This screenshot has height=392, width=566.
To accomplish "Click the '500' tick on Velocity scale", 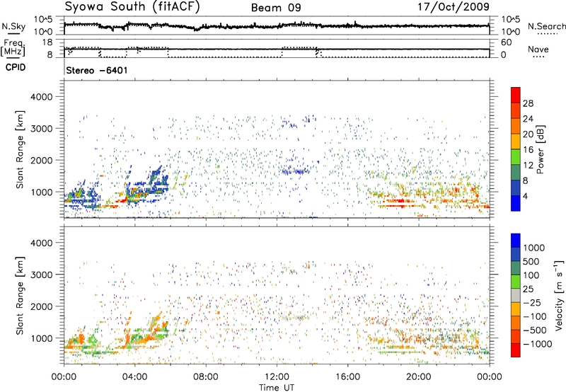I will pyautogui.click(x=531, y=262).
